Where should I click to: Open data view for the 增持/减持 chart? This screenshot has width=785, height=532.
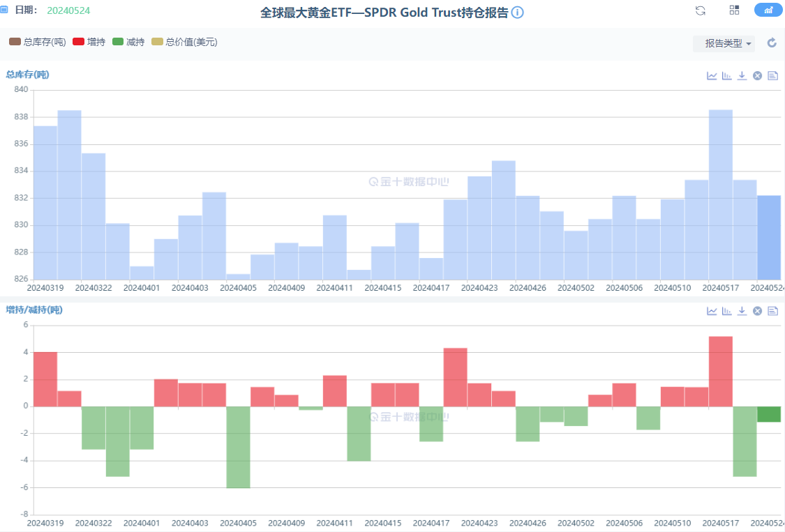773,311
